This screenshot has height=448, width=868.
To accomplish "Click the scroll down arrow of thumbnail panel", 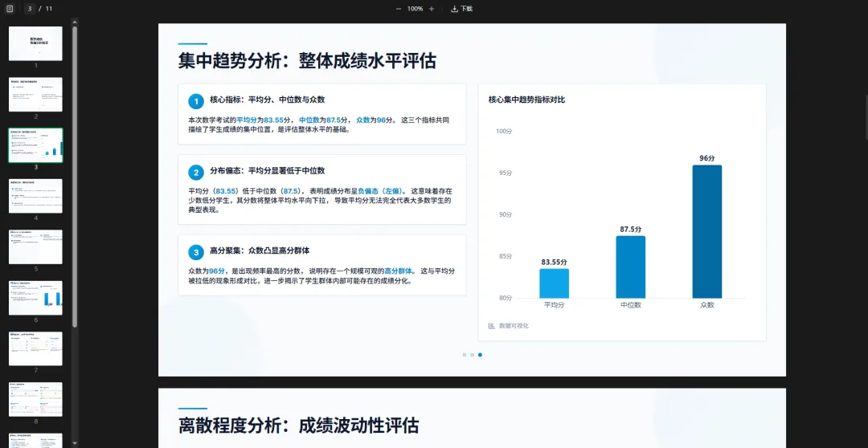I will [75, 443].
